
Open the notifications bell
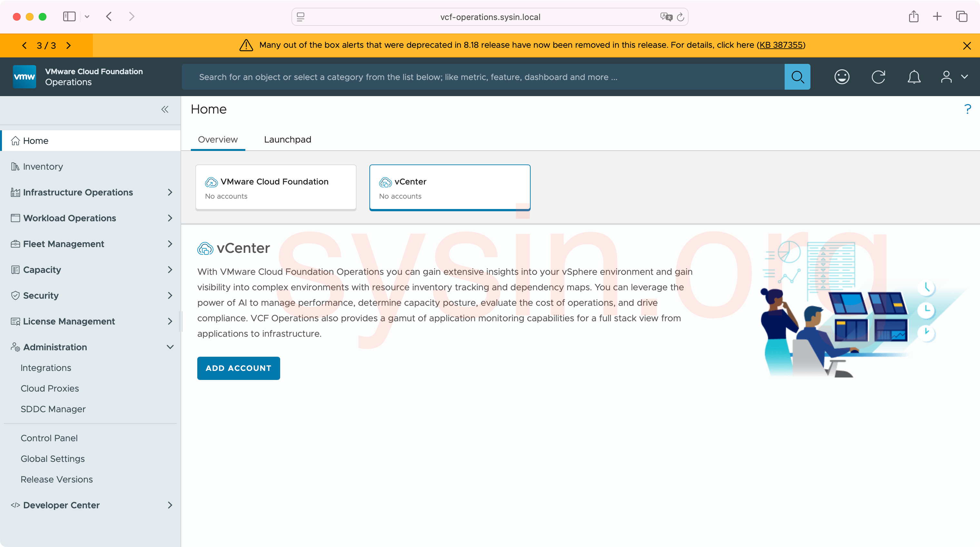pyautogui.click(x=914, y=77)
